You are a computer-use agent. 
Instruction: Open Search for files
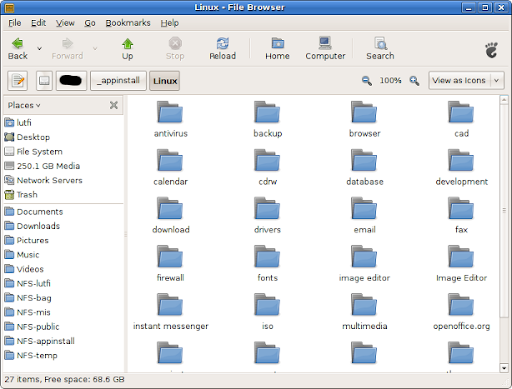(x=380, y=49)
